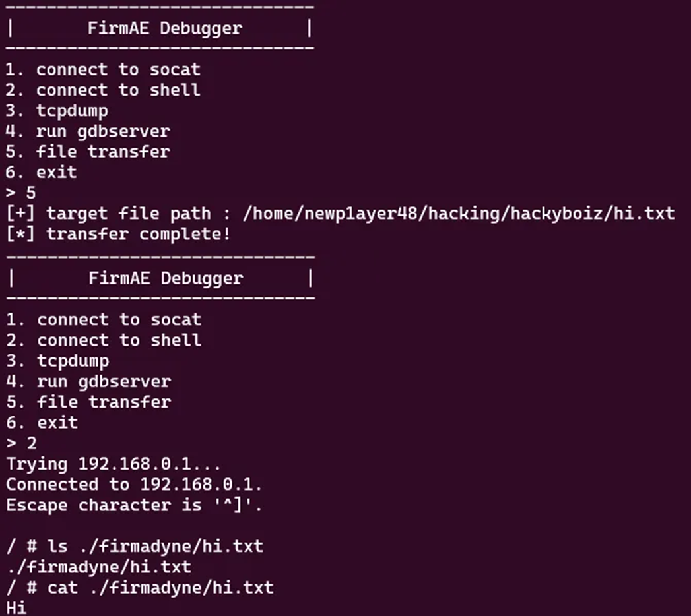Click the second 'file transfer' line
691x616 pixels.
pyautogui.click(x=88, y=402)
